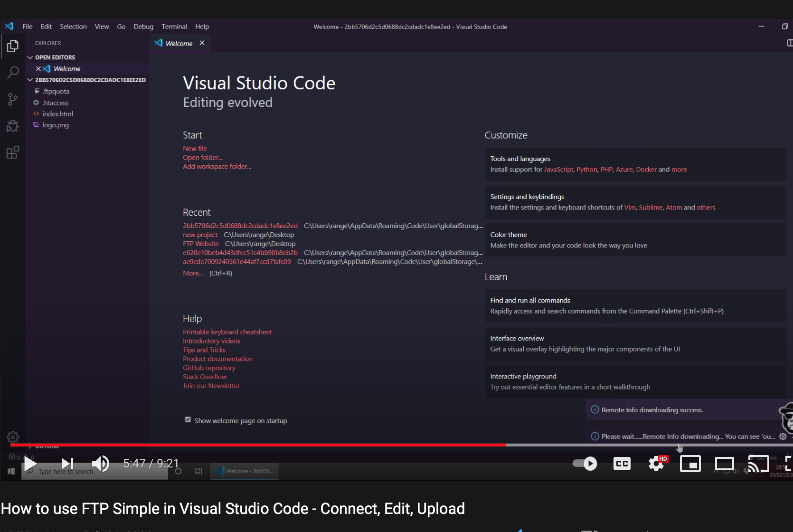Click the VS Code logo in title bar
The height and width of the screenshot is (532, 793).
tap(9, 26)
